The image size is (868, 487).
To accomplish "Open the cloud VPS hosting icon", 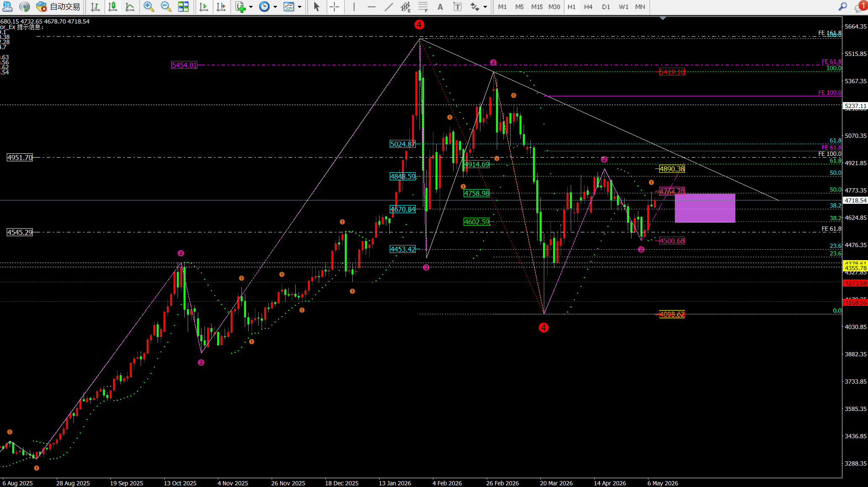I will pos(8,6).
